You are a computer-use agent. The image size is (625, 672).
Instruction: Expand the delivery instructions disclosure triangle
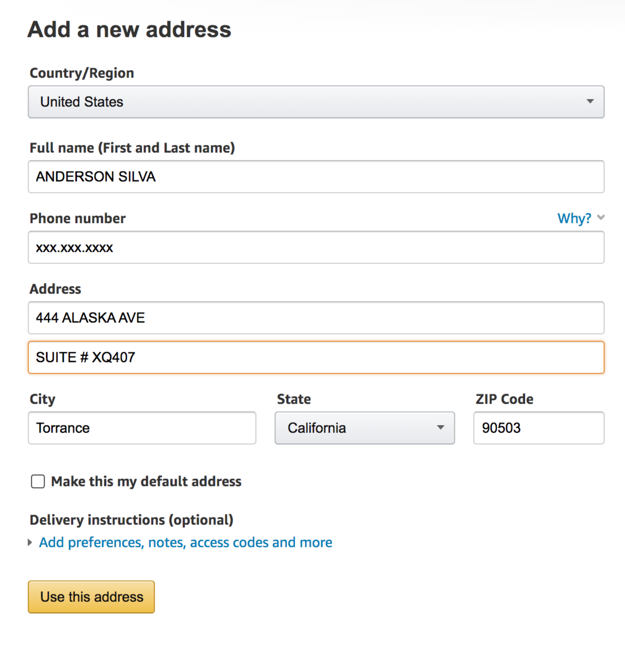[x=30, y=542]
